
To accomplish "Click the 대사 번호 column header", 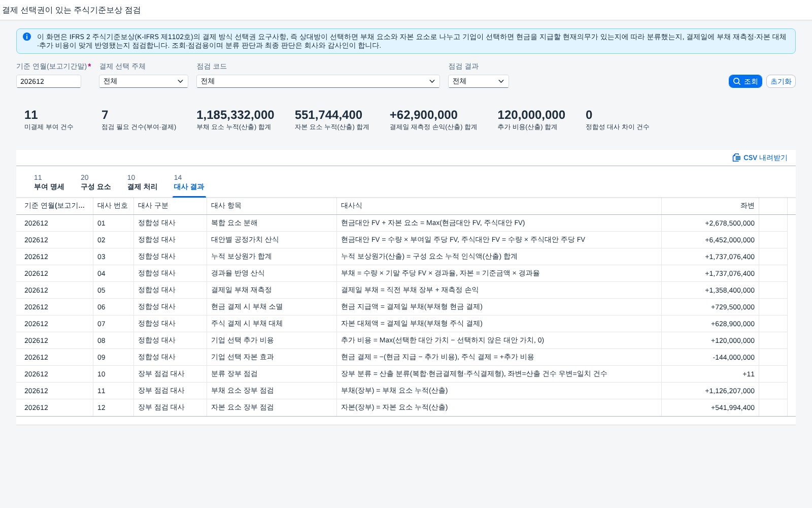I will click(x=113, y=206).
